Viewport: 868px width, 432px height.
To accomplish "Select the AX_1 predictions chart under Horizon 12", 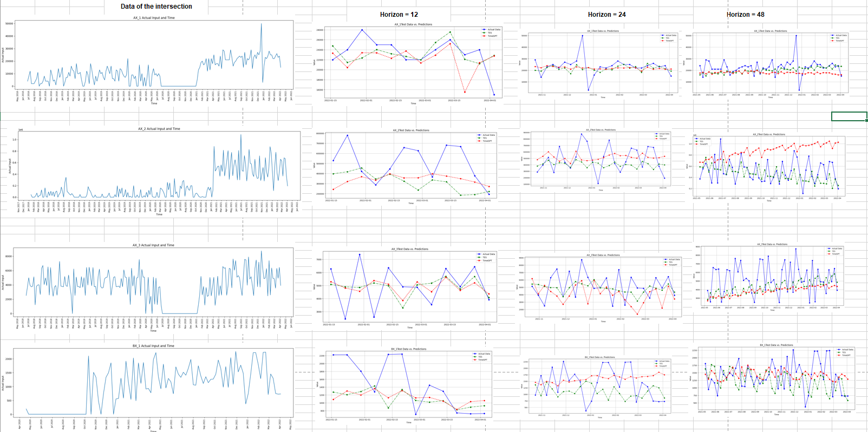I will (408, 63).
